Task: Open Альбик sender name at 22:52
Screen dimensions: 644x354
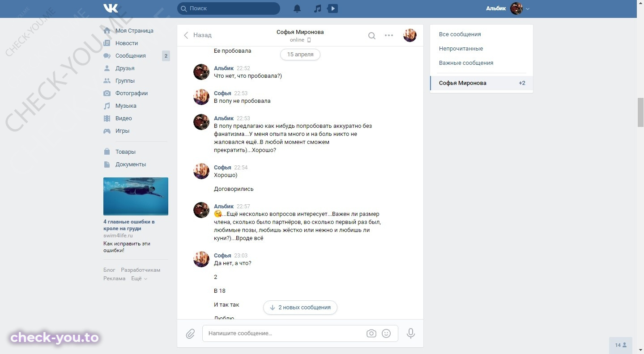Action: [224, 68]
